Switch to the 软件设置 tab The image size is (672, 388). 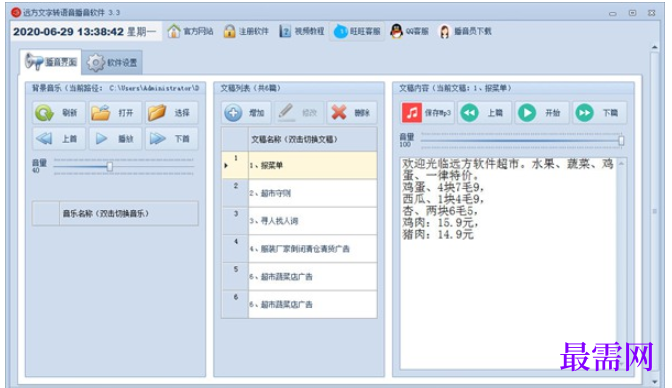click(x=112, y=63)
